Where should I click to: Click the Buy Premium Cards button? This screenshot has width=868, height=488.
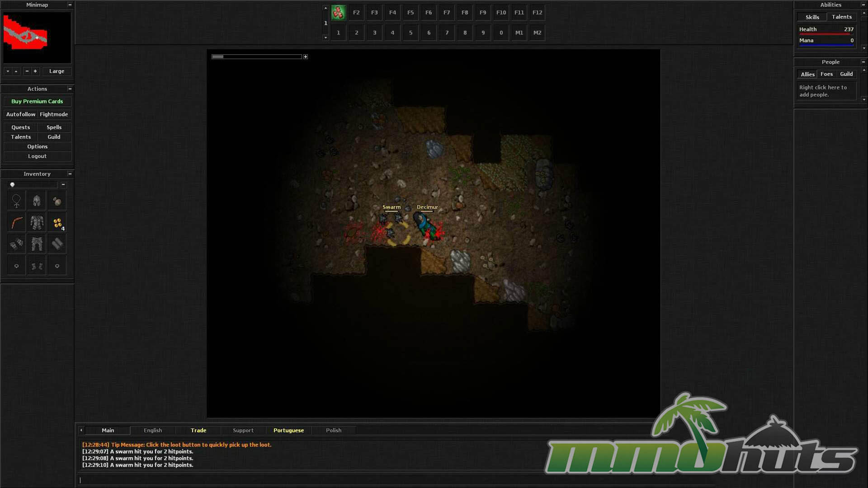37,101
